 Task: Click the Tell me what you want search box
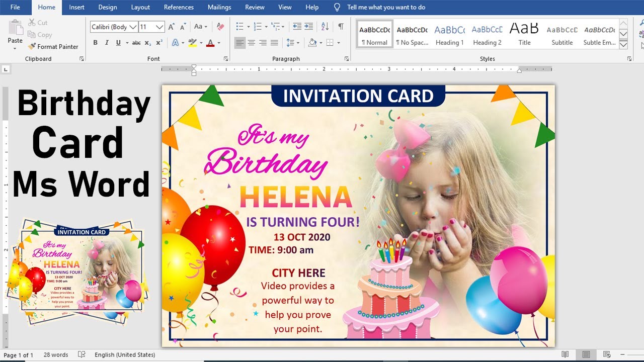(x=386, y=7)
